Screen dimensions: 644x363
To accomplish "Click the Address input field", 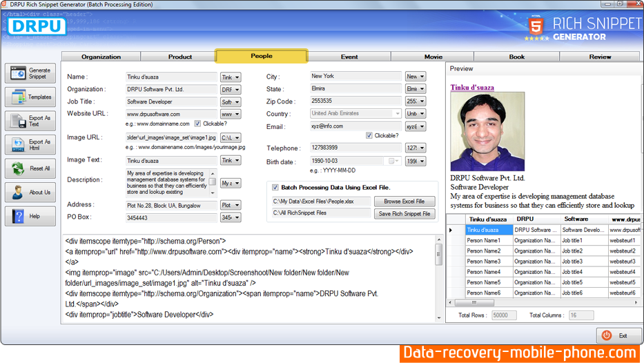I will [x=171, y=206].
